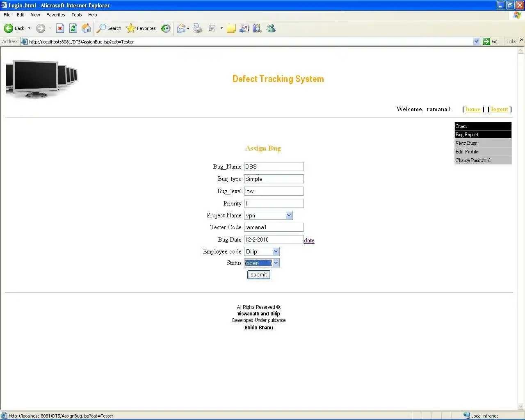
Task: Click the Messenger people icon
Action: pyautogui.click(x=271, y=28)
